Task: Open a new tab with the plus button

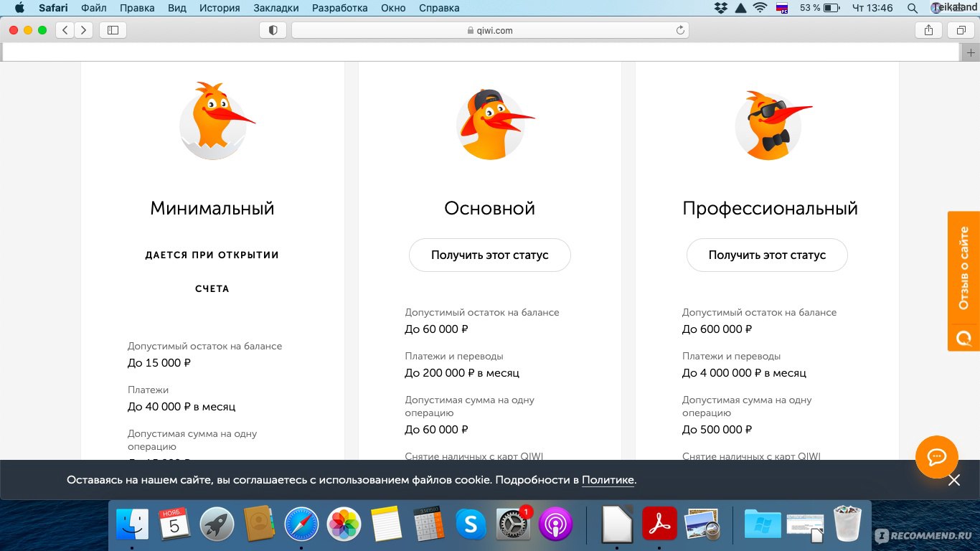Action: [971, 52]
